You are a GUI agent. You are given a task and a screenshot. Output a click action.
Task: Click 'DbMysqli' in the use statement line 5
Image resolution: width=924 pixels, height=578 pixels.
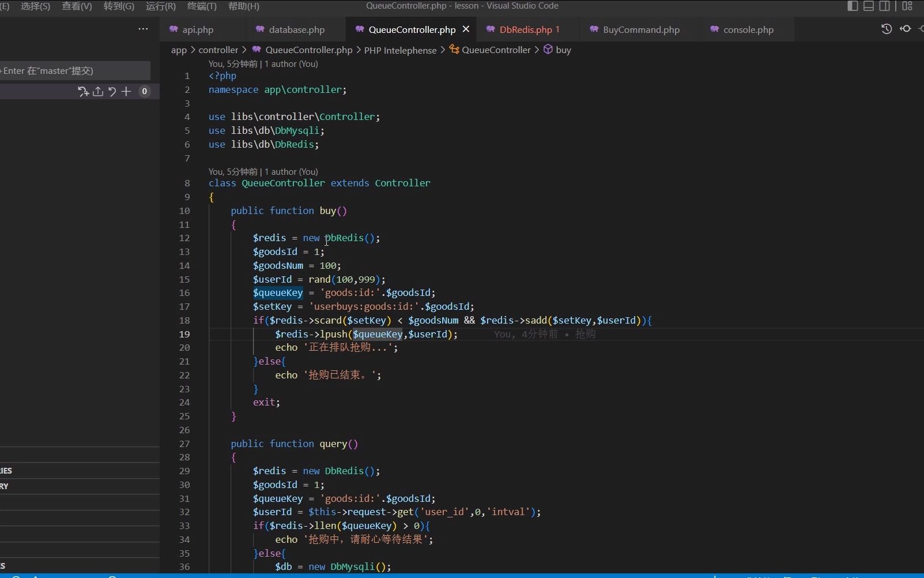[297, 130]
